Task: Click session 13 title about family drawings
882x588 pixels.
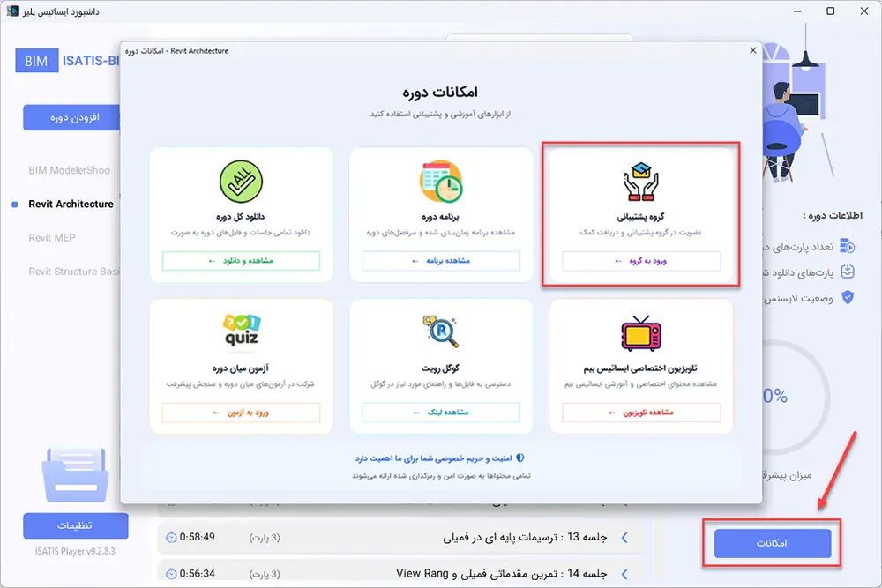Action: tap(525, 538)
